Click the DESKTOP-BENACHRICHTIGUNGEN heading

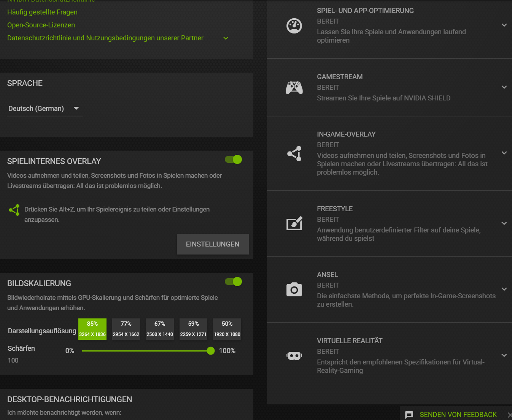coord(70,399)
